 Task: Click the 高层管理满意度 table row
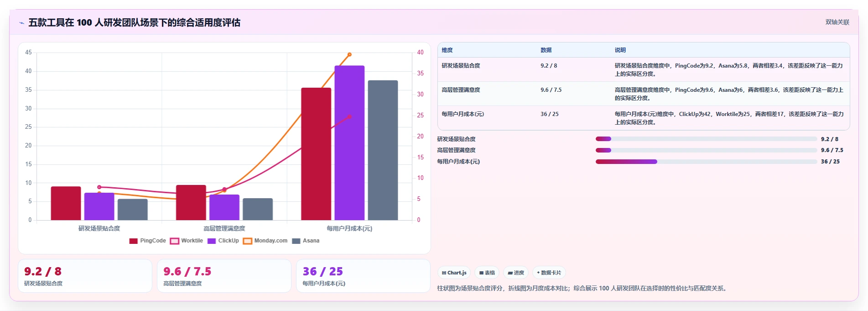pos(644,94)
